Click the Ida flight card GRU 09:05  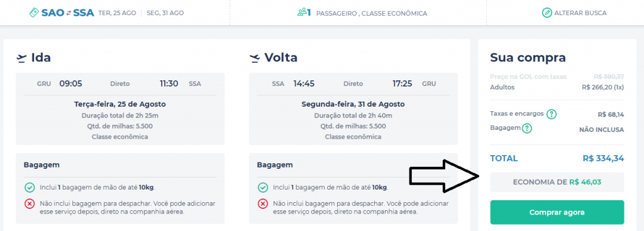(120, 109)
